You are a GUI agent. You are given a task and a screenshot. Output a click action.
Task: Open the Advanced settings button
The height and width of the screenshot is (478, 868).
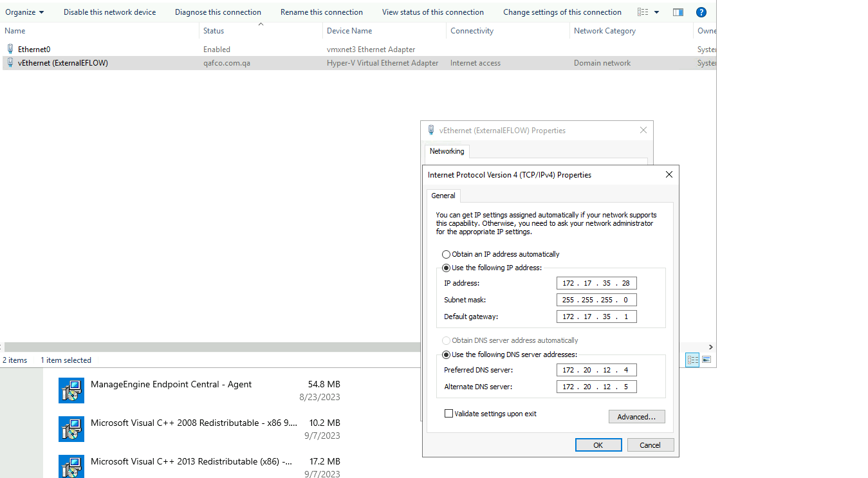(636, 416)
